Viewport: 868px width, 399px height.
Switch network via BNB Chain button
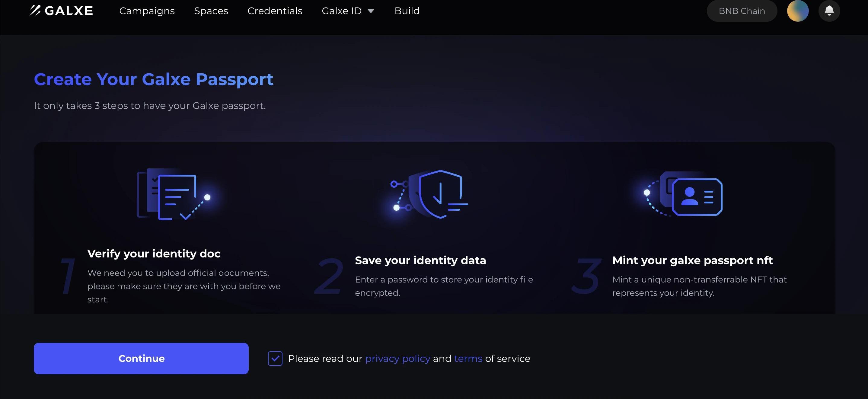[742, 11]
